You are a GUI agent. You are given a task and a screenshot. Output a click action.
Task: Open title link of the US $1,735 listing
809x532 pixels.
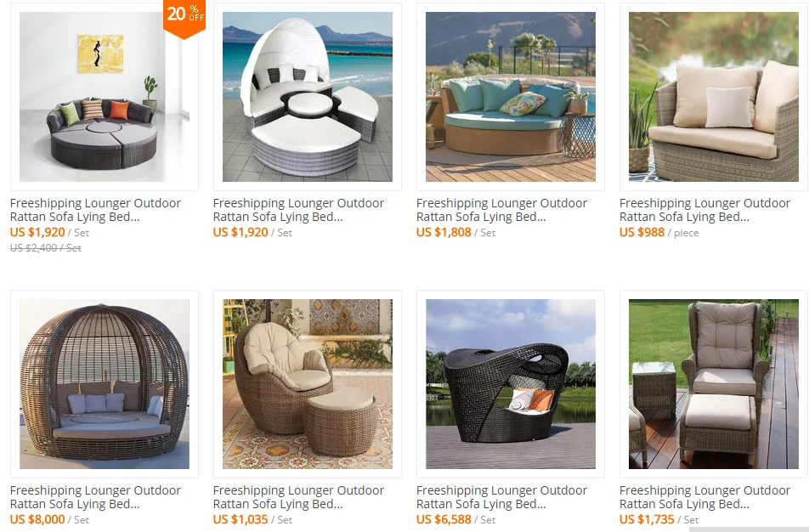point(704,497)
